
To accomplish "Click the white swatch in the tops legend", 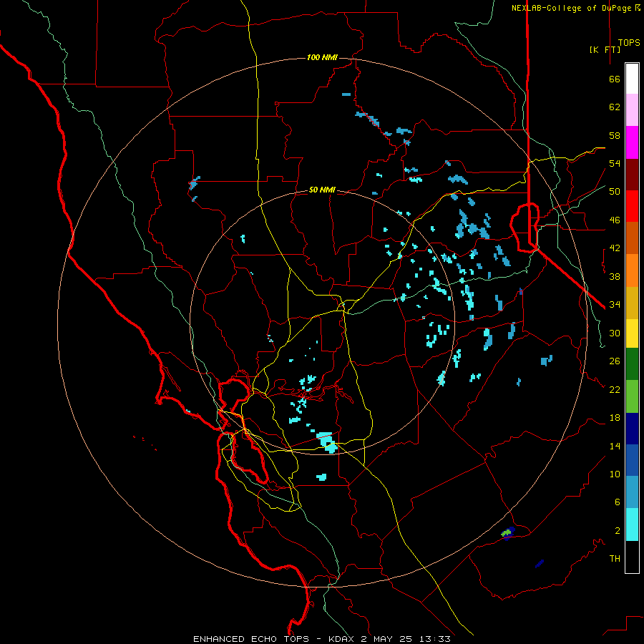I will click(632, 79).
